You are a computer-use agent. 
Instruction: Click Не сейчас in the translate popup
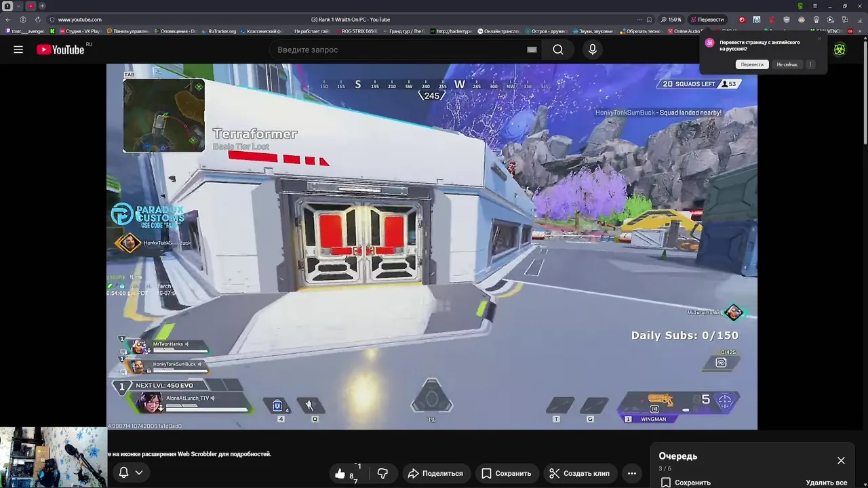(787, 64)
